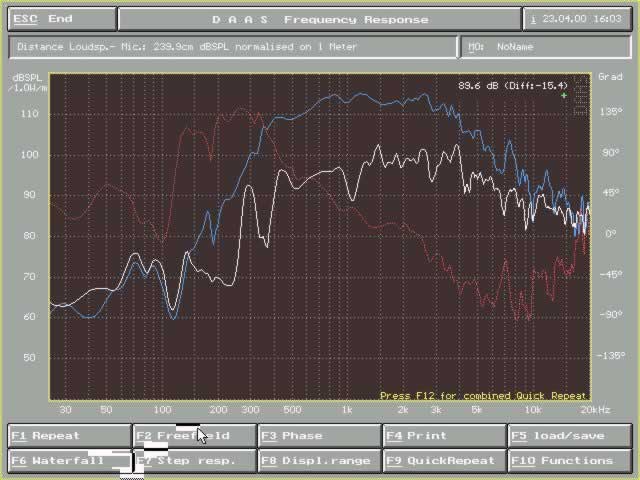Image resolution: width=640 pixels, height=480 pixels.
Task: Click the date and time info box
Action: tap(577, 19)
